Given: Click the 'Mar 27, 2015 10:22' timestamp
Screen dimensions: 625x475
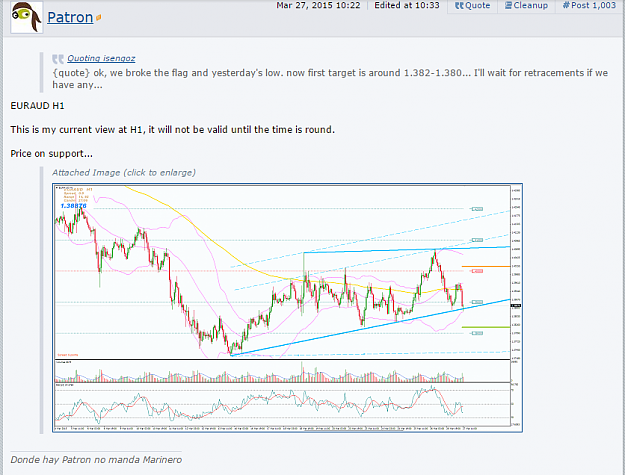Looking at the screenshot, I should [x=318, y=6].
